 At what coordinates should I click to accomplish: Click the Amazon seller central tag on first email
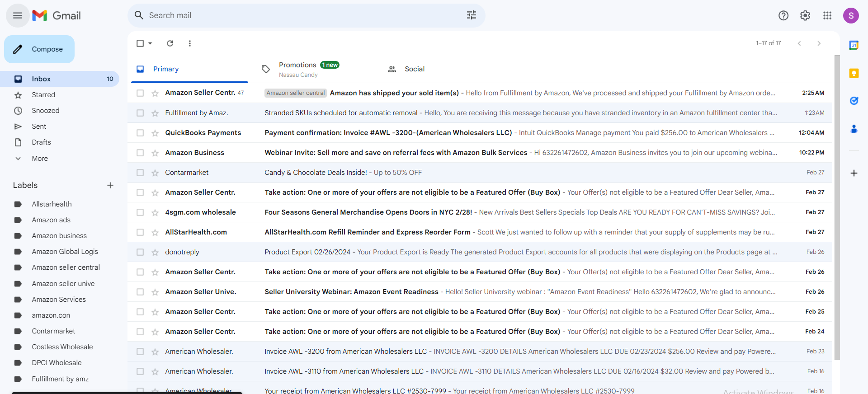[296, 93]
